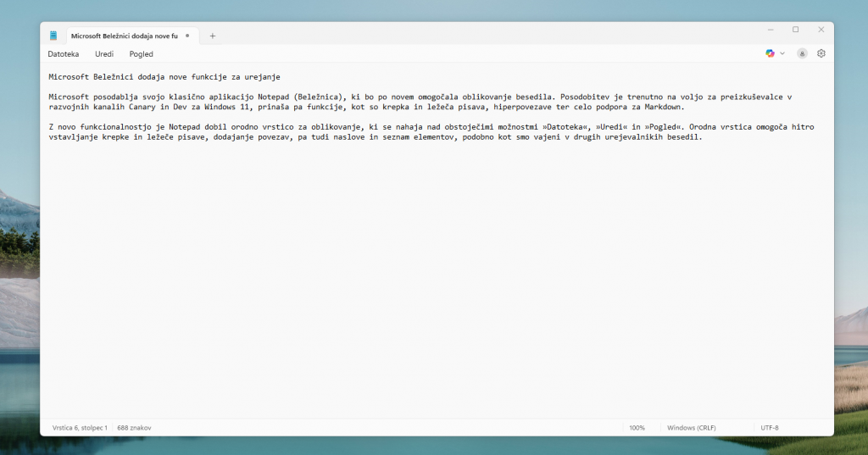Click the 'Vrstica 6, stolpec 1' status indicator
Viewport: 868px width, 455px height.
point(80,428)
